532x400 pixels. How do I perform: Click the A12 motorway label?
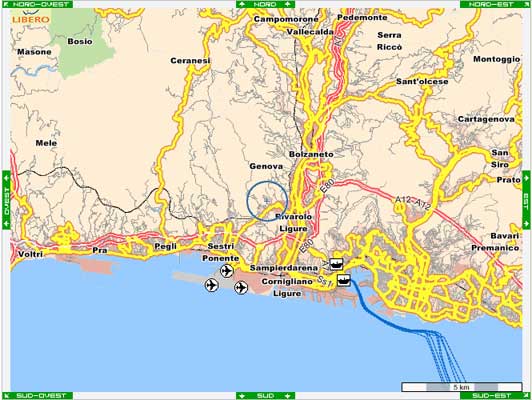click(413, 202)
